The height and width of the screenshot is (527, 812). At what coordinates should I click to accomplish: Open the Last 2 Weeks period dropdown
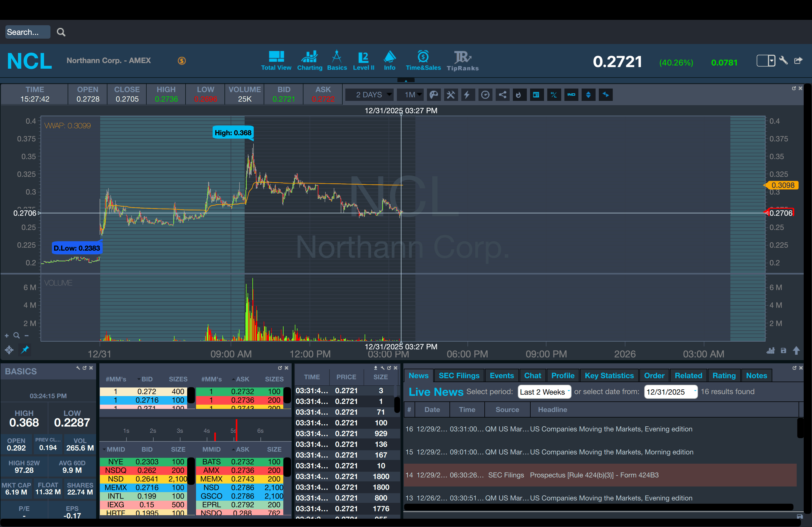tap(544, 392)
